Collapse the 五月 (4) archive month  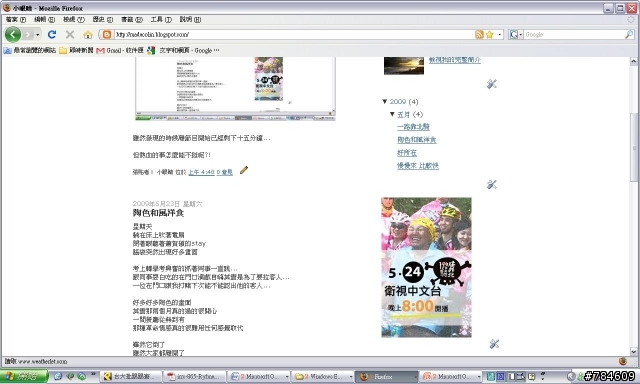tap(392, 114)
